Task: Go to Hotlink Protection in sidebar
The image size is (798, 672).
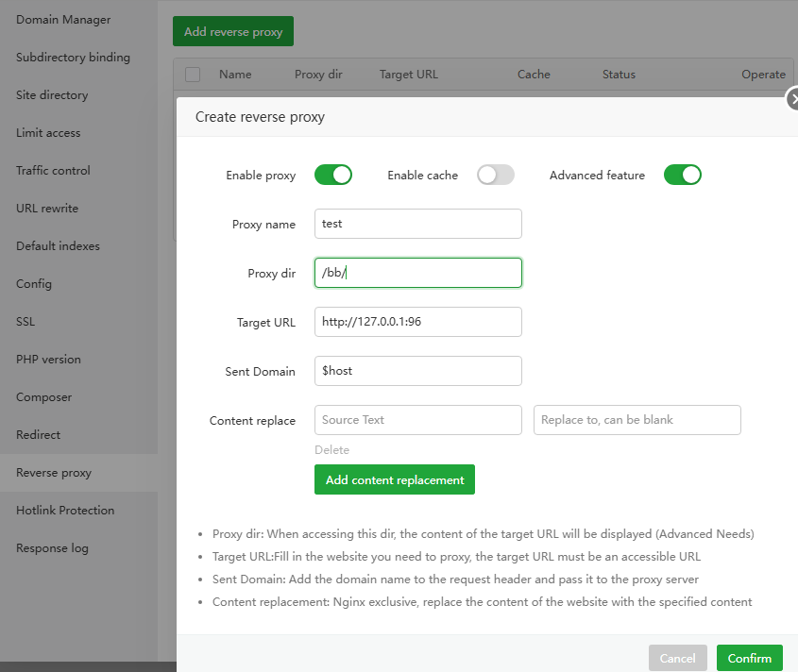Action: click(x=65, y=511)
